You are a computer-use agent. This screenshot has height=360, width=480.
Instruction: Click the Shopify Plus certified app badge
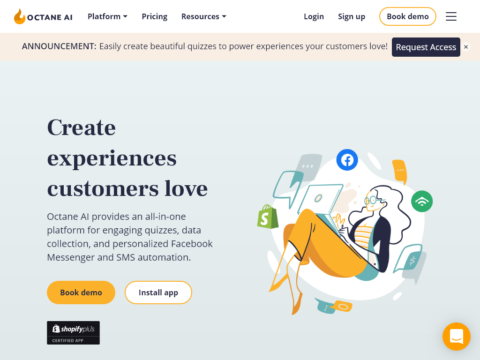coord(73,333)
